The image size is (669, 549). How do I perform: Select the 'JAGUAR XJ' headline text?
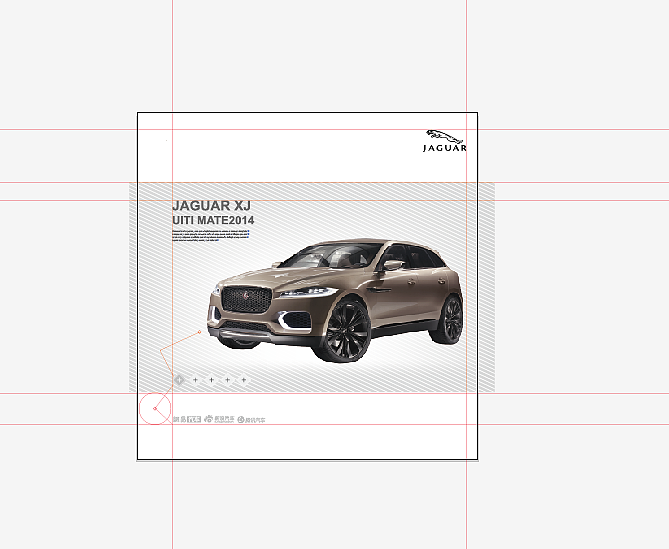[211, 206]
